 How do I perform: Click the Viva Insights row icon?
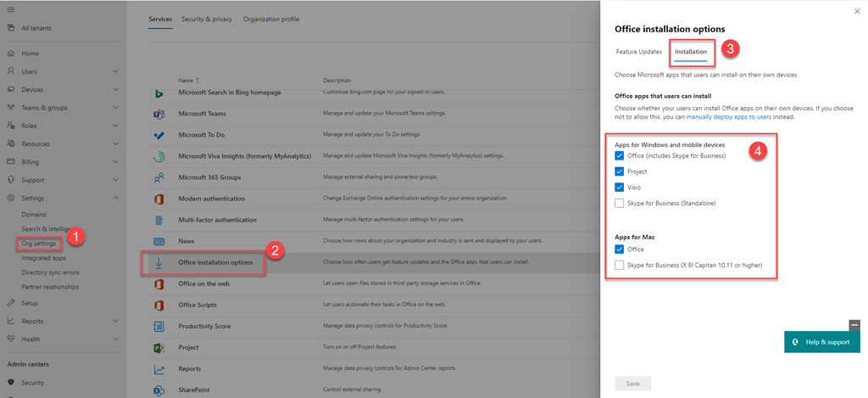click(159, 156)
